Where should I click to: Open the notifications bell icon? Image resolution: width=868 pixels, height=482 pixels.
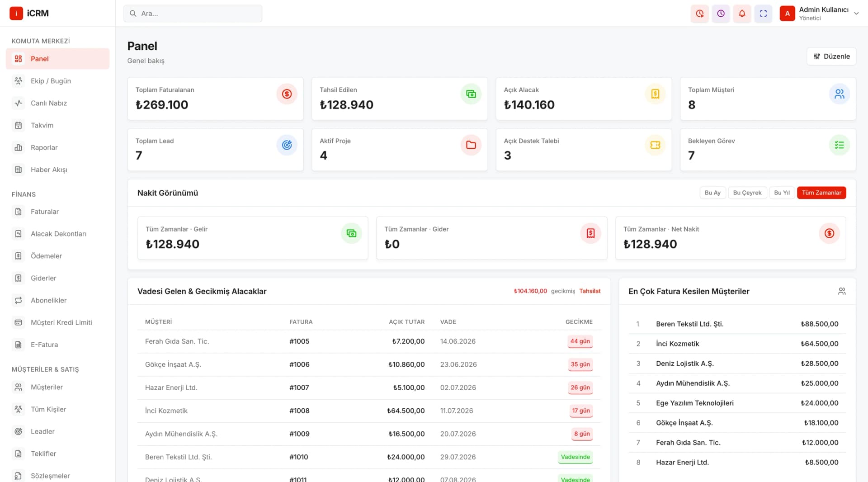(742, 14)
